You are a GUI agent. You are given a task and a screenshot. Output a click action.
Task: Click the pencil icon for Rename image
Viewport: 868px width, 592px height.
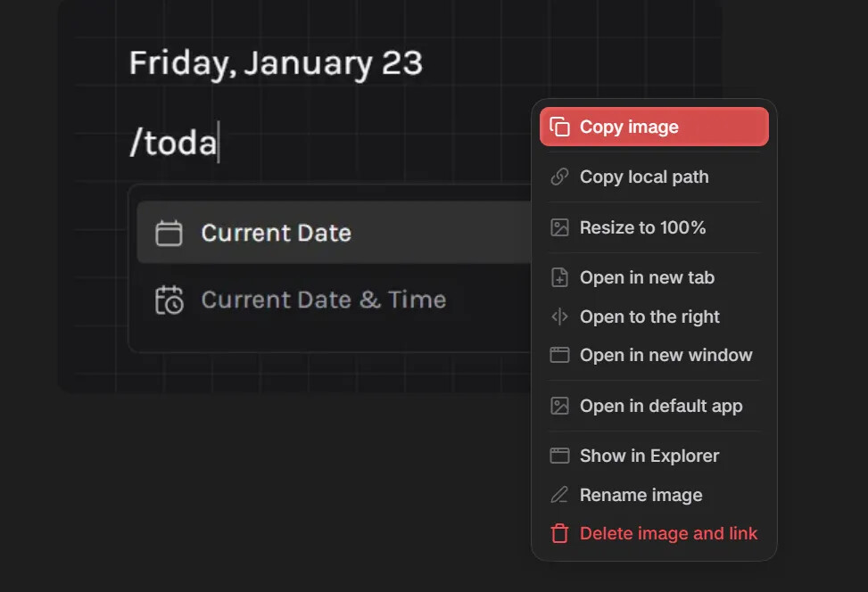coord(559,495)
